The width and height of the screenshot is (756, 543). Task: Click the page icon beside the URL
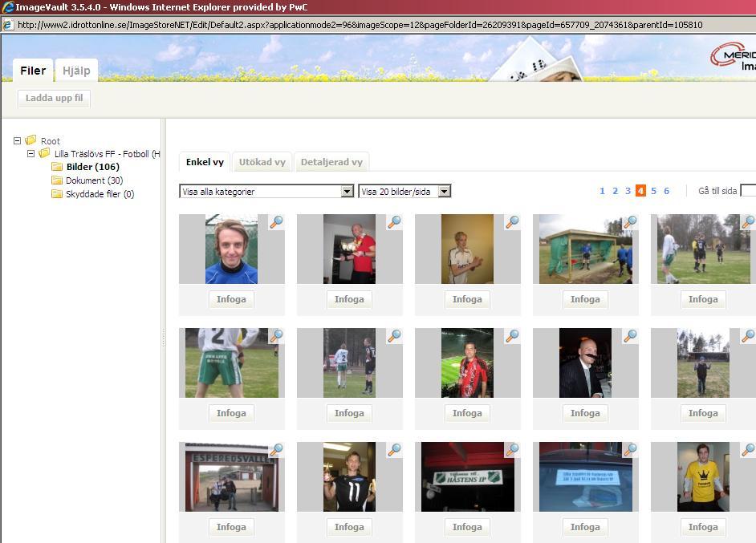click(x=8, y=25)
